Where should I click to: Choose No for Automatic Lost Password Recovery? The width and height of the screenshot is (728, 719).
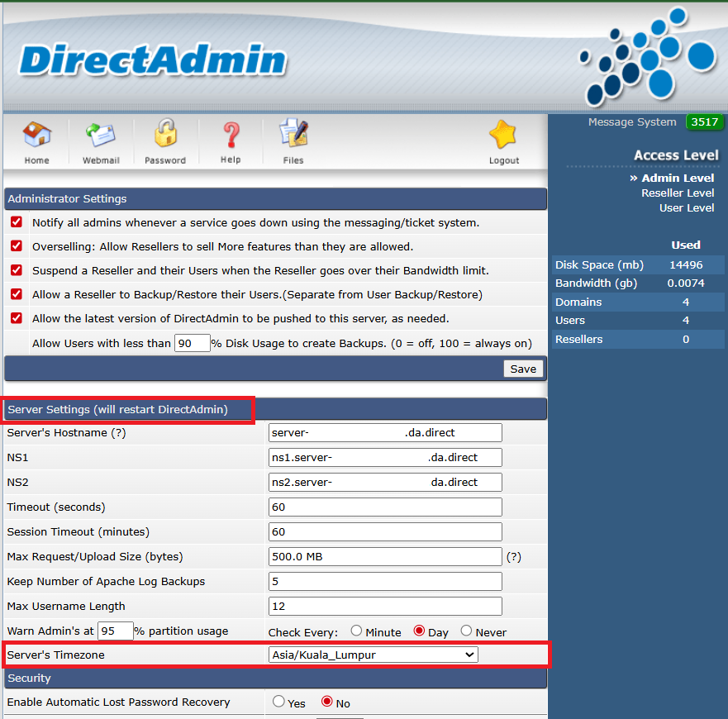click(327, 702)
